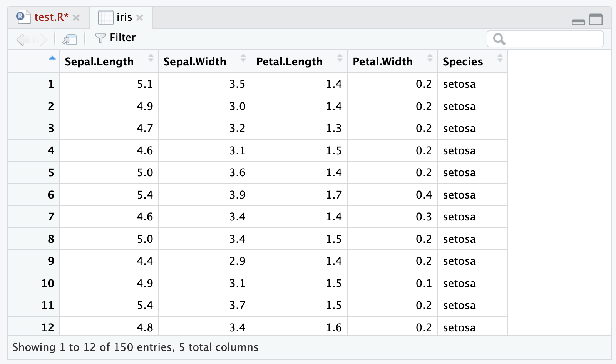Image resolution: width=616 pixels, height=364 pixels.
Task: Maximize the source pane
Action: [x=596, y=19]
